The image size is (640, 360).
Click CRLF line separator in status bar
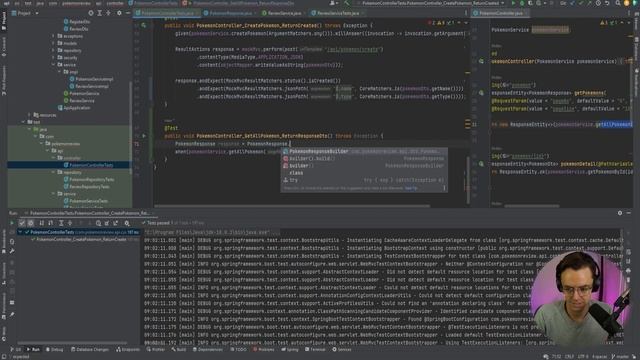pyautogui.click(x=569, y=357)
